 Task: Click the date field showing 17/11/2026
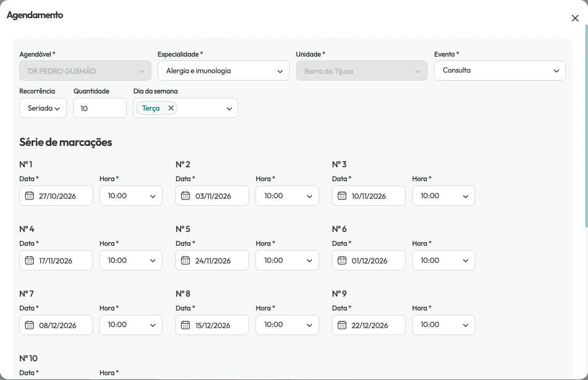click(x=56, y=260)
